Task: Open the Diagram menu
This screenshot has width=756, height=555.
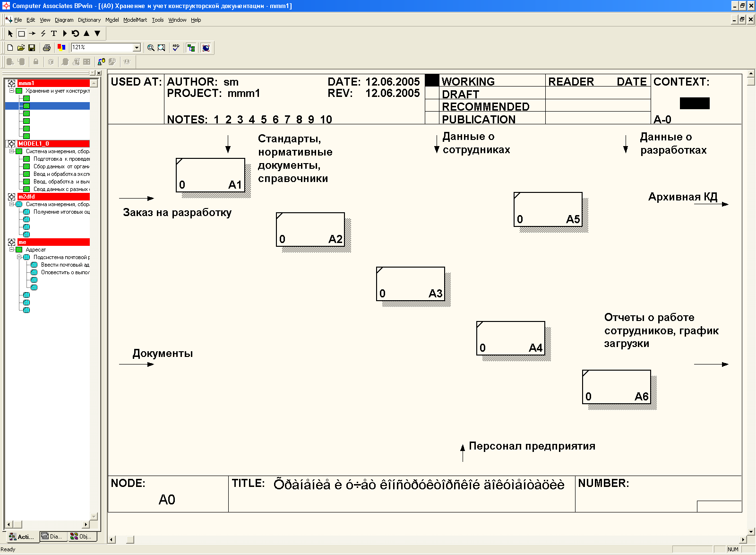Action: tap(64, 20)
